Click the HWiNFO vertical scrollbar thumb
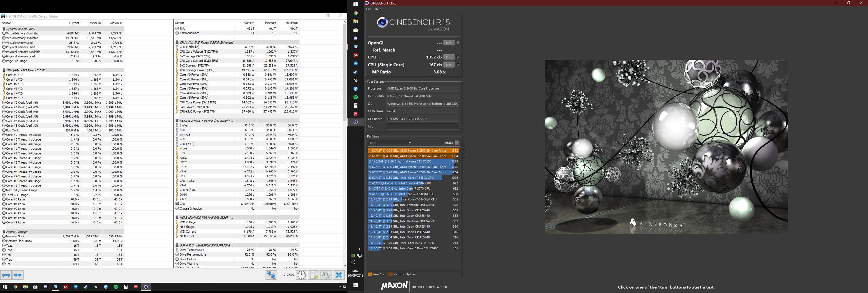The width and height of the screenshot is (868, 293). 344,72
